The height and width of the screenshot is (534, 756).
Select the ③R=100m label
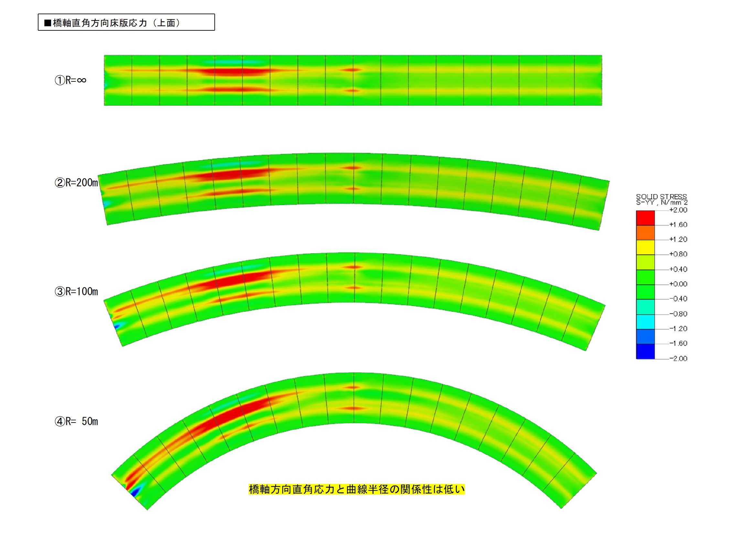pyautogui.click(x=76, y=291)
